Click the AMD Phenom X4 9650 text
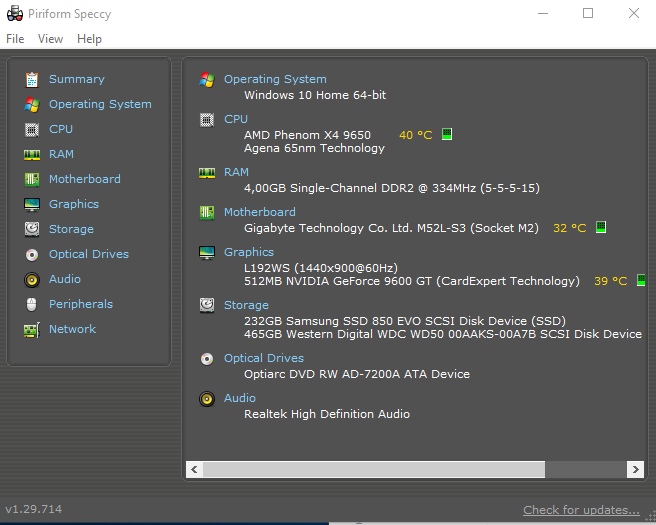Screen dimensions: 656x525 [x=307, y=135]
